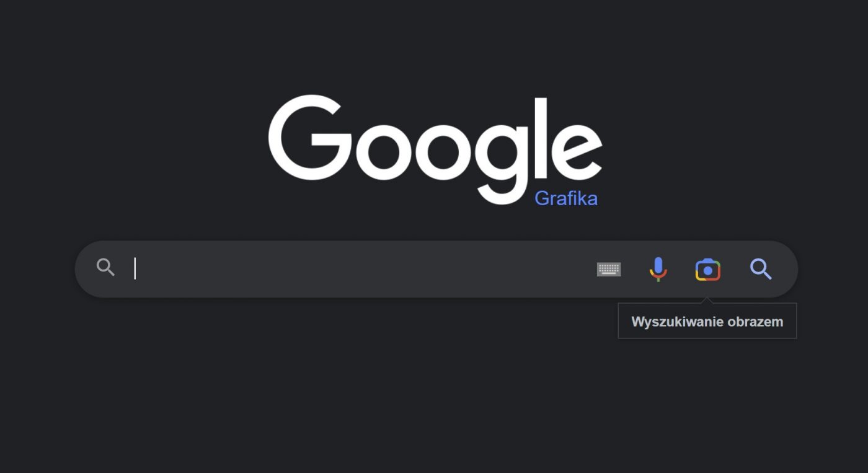Screen dimensions: 868x473
Task: Click the tooltip arrow under the camera icon
Action: tap(707, 301)
